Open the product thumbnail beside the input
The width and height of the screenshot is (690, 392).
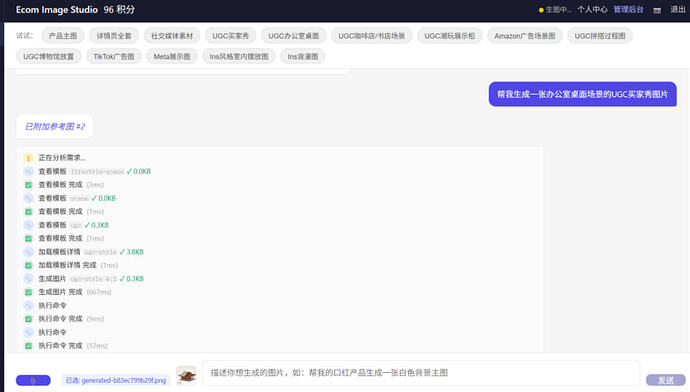click(x=186, y=375)
